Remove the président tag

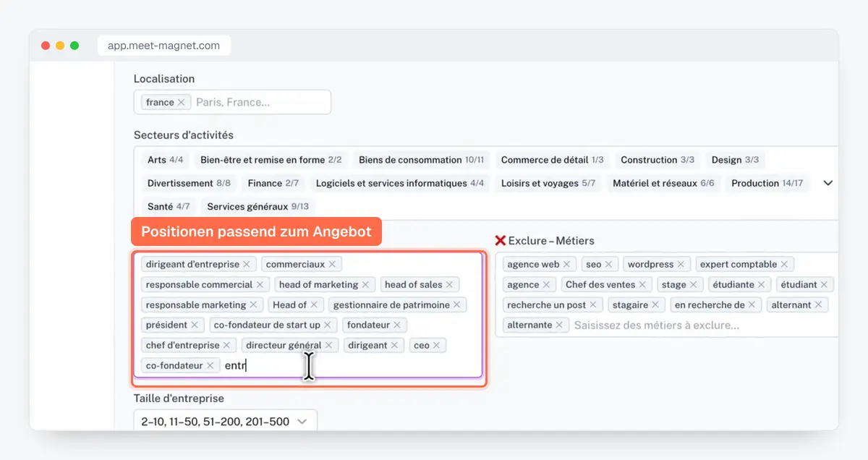[x=195, y=325]
